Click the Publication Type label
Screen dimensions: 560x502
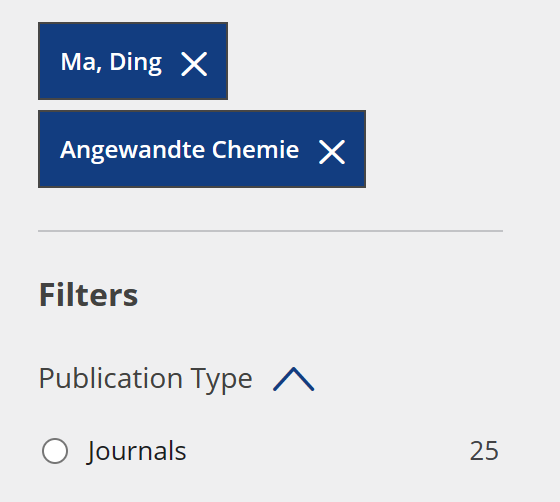pyautogui.click(x=146, y=379)
